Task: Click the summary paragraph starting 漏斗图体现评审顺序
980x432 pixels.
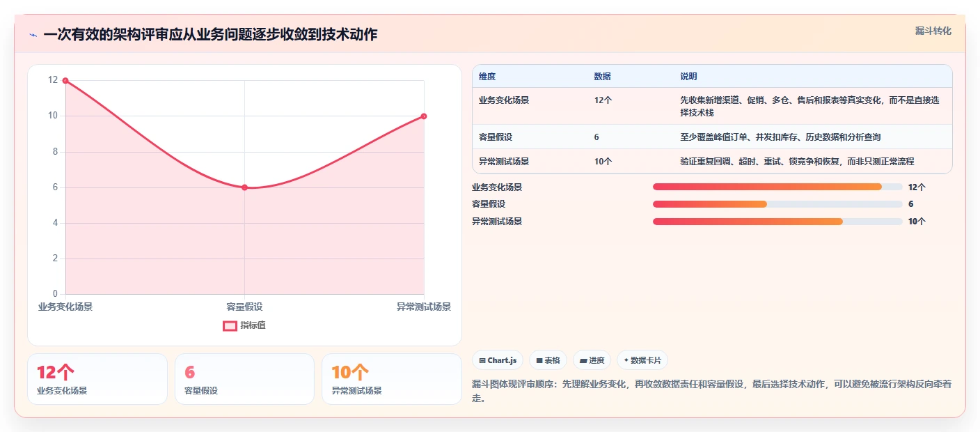Action: click(x=711, y=391)
